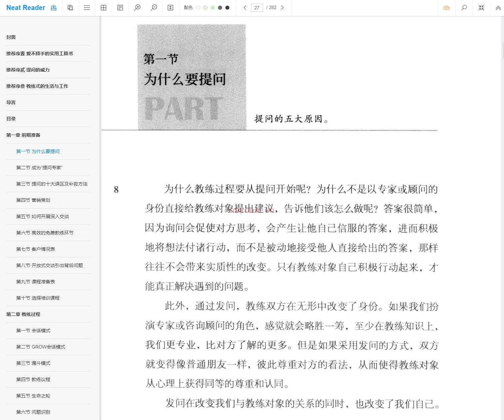Open 推荐序叁 教练式的生活与工作
Image resolution: width=504 pixels, height=420 pixels.
click(37, 86)
